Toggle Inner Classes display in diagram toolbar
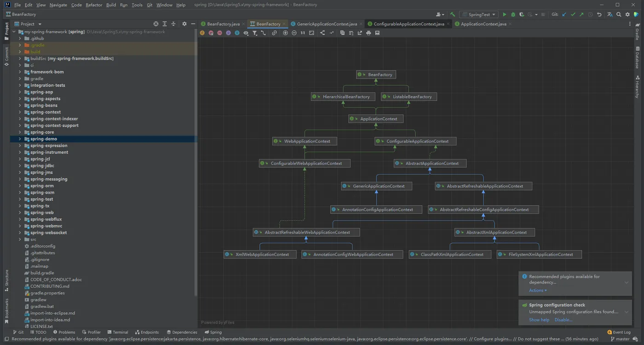The height and width of the screenshot is (345, 644). [237, 33]
